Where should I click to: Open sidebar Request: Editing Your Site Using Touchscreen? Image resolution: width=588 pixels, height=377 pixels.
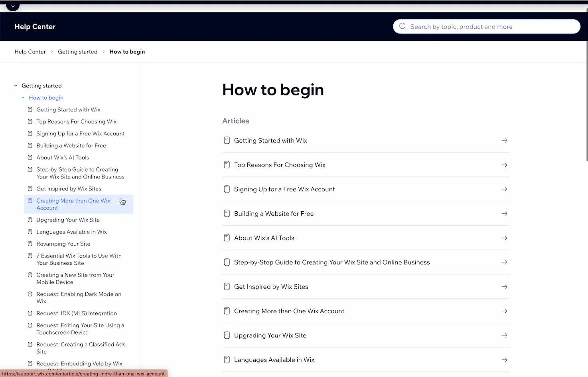[x=80, y=329]
